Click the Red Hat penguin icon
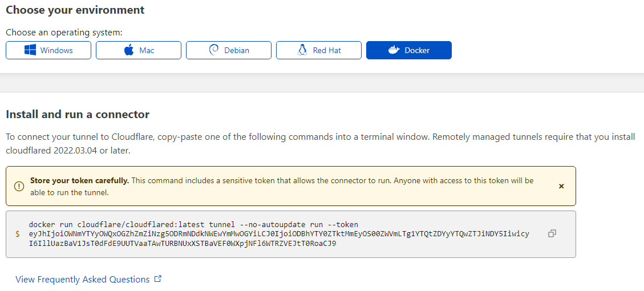644x291 pixels. [302, 50]
